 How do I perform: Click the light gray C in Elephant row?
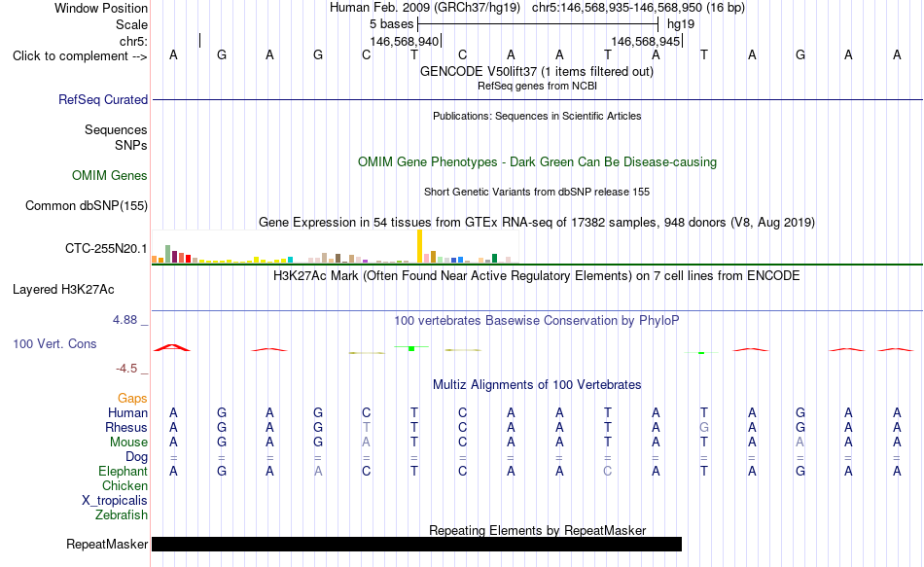point(608,471)
